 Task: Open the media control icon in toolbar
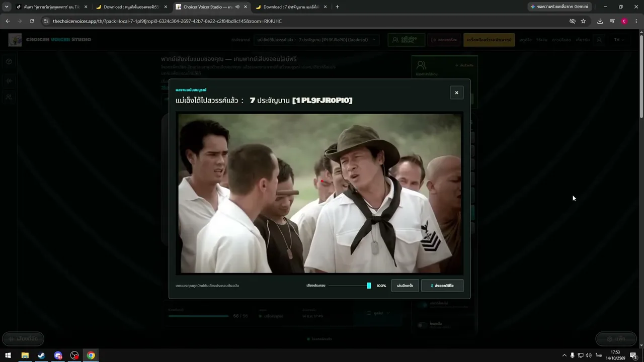(x=612, y=21)
